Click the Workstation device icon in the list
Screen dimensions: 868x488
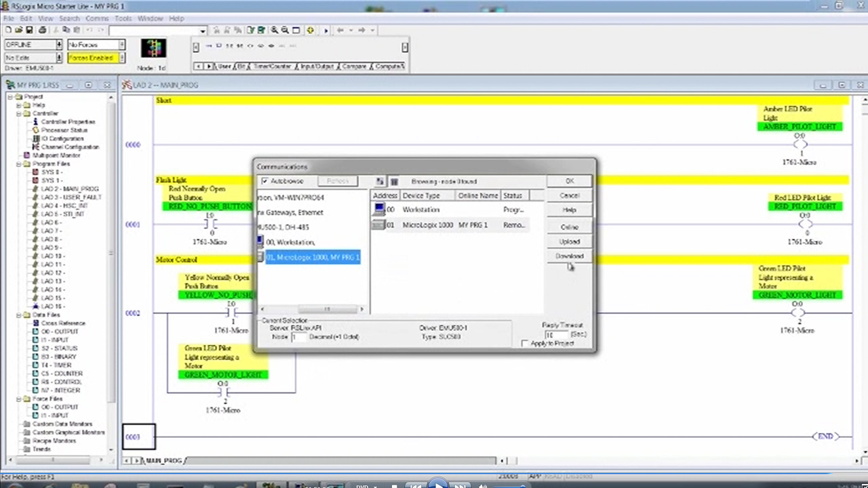[x=379, y=209]
